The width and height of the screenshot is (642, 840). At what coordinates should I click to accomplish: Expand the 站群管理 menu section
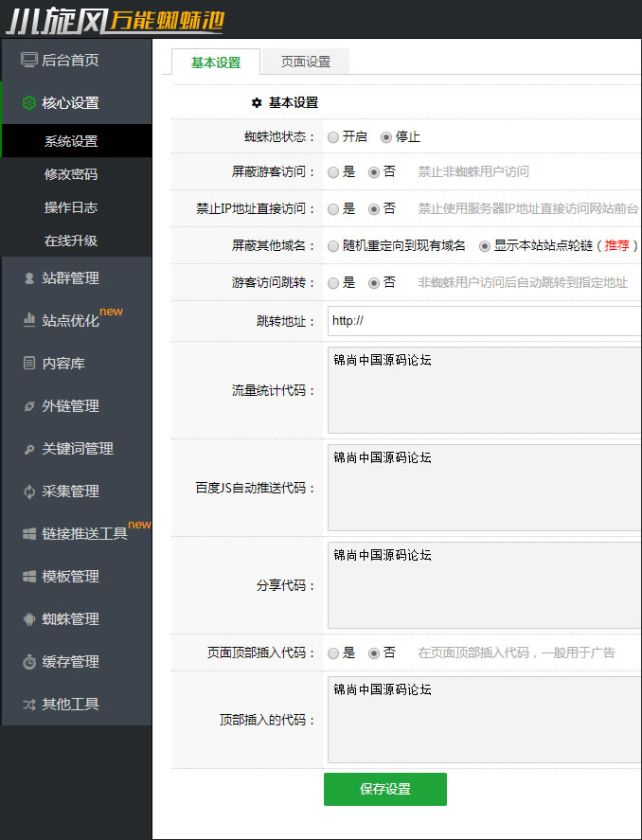[x=77, y=278]
